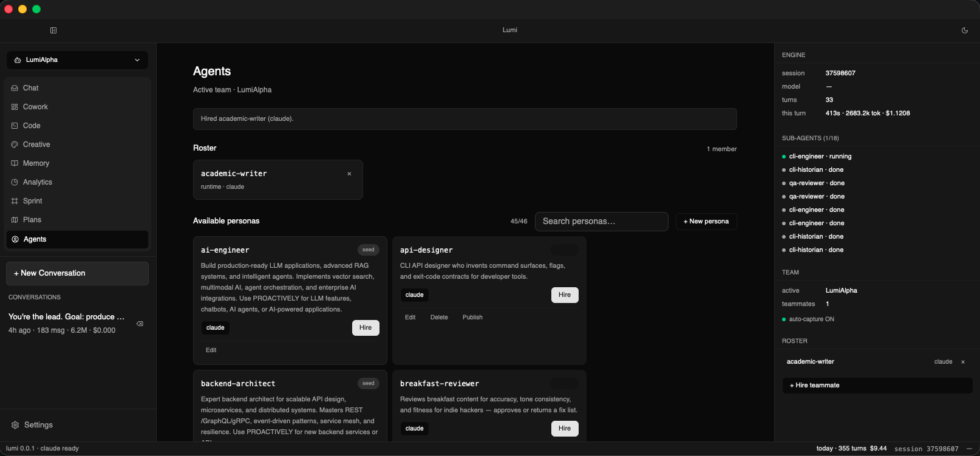Viewport: 980px width, 456px height.
Task: Select the claude runtime tag on api-designer
Action: pos(415,295)
